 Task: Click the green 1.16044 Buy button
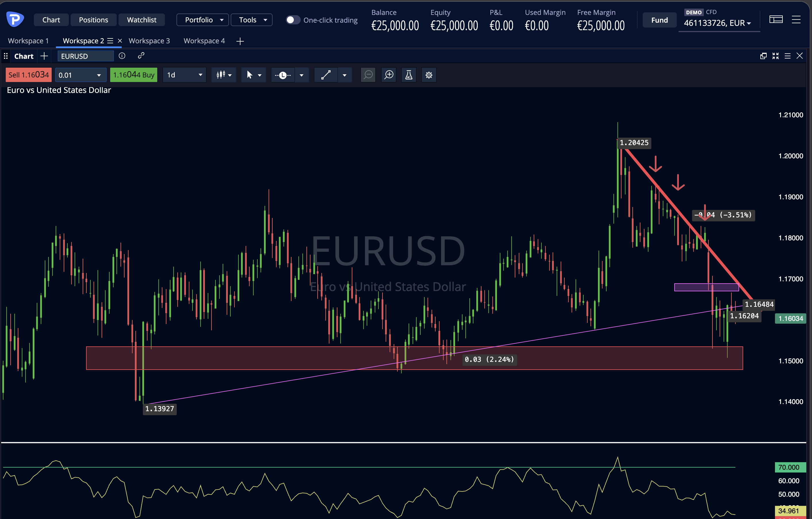coord(133,75)
